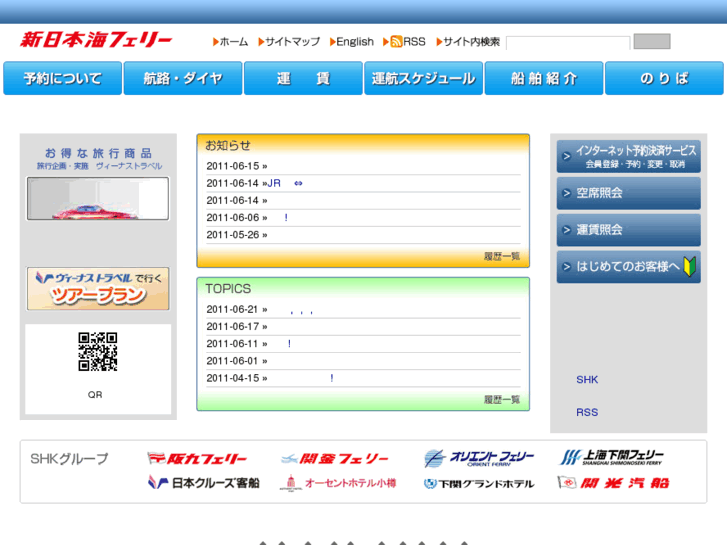This screenshot has height=545, width=727.
Task: Open the RSS link in sidebar
Action: point(587,412)
